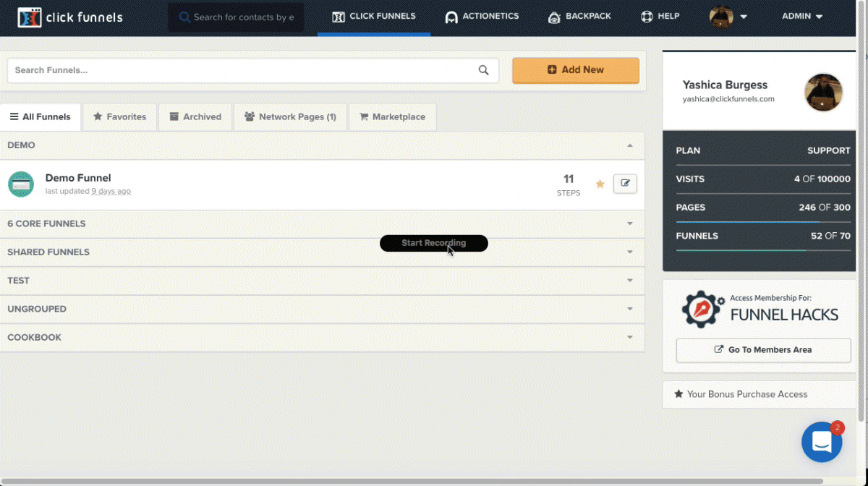This screenshot has height=486, width=868.
Task: Switch to the Marketplace tab
Action: tap(392, 116)
